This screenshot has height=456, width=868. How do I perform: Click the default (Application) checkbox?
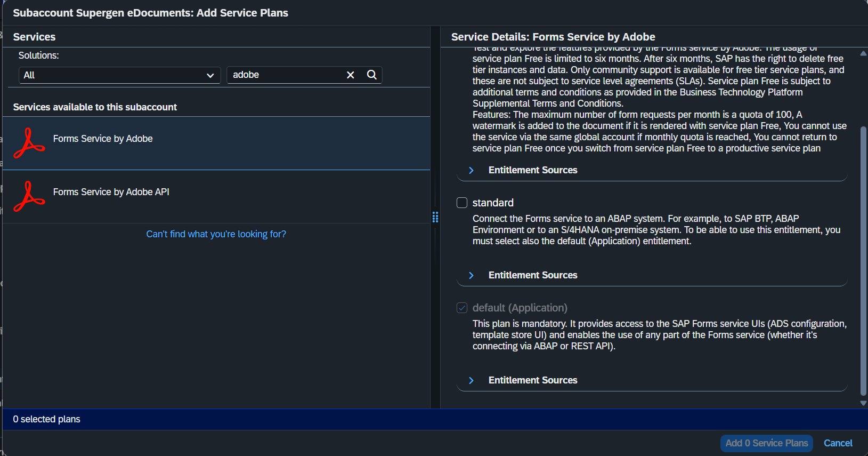click(462, 308)
